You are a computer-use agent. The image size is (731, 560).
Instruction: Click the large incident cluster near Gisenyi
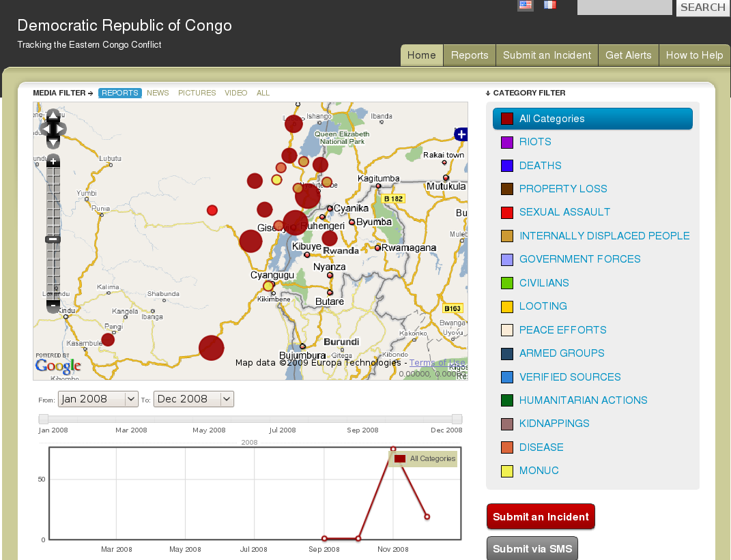tap(295, 222)
